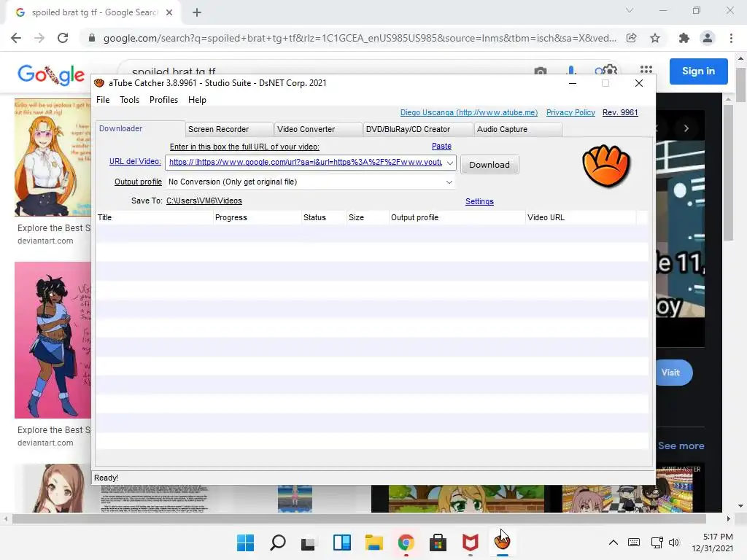Image resolution: width=747 pixels, height=560 pixels.
Task: Click the Download button
Action: point(489,165)
